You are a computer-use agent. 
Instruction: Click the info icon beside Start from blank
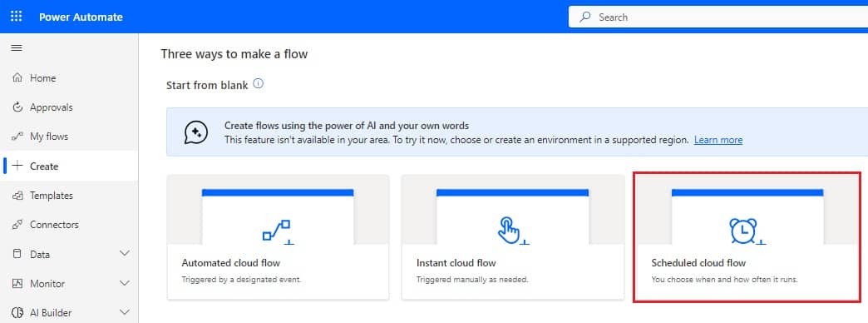258,83
